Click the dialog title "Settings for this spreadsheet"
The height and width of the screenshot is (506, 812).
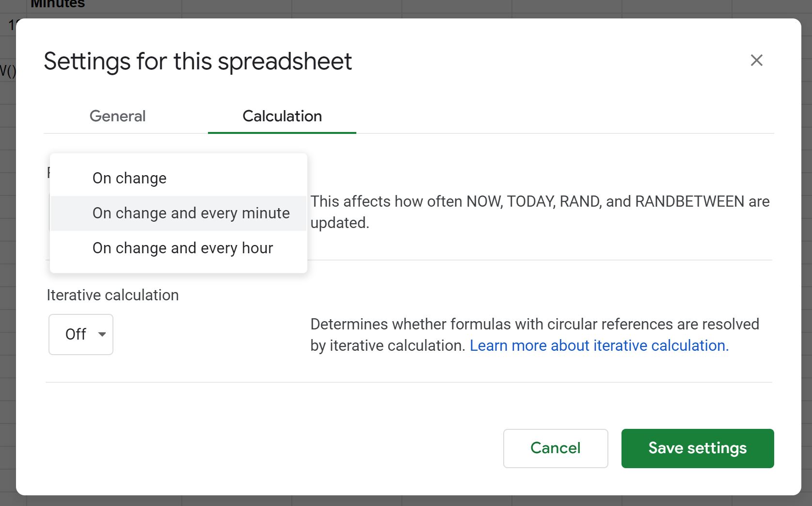[197, 61]
